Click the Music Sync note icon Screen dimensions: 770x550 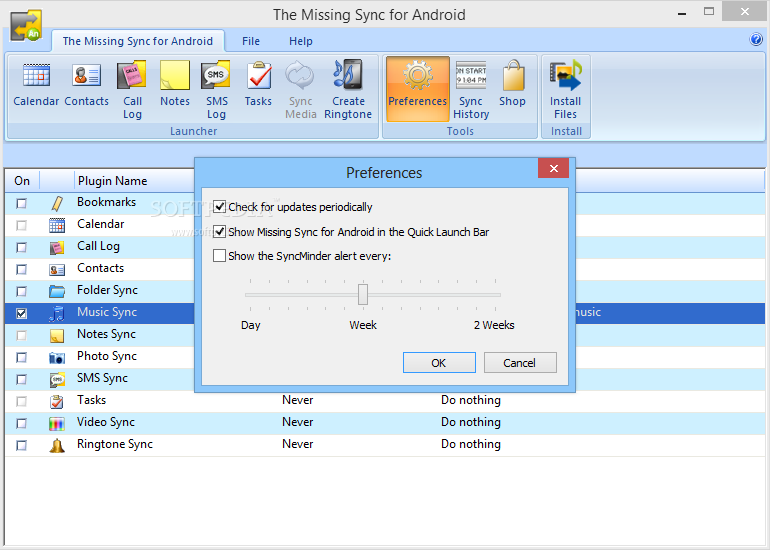tap(57, 313)
